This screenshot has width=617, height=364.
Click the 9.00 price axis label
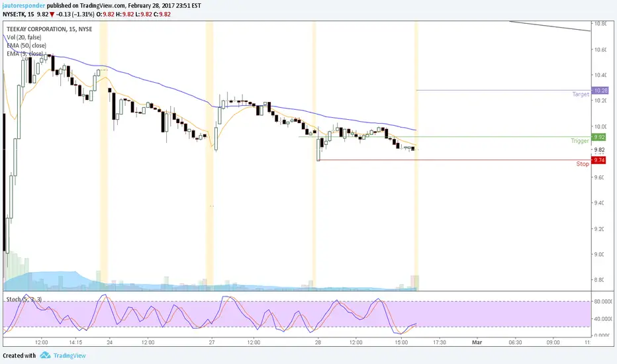tap(599, 254)
